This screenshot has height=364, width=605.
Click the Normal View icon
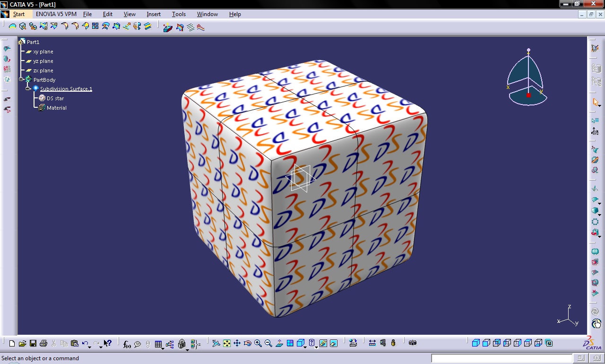(279, 344)
